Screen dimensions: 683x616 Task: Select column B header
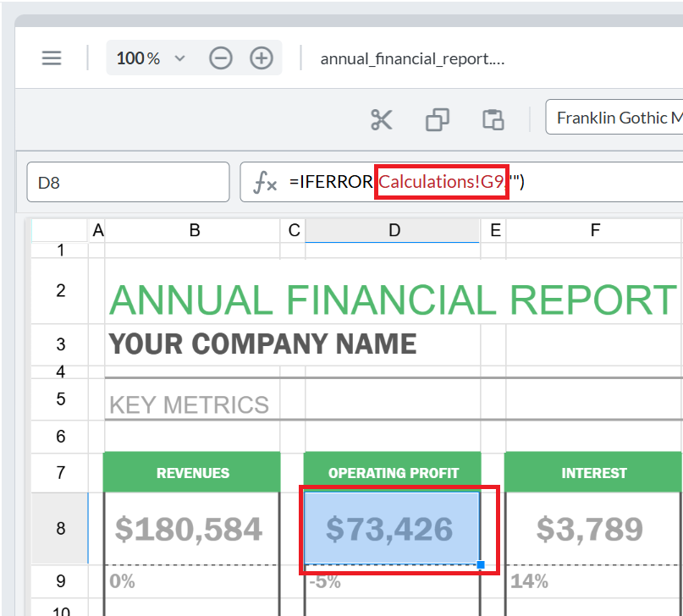point(194,230)
